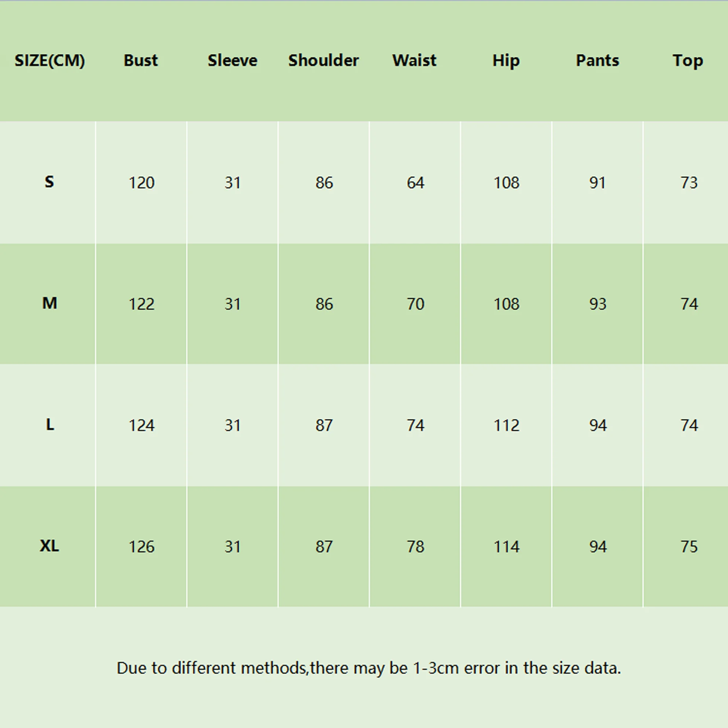Select the Hip column header
Viewport: 728px width, 728px height.
(x=506, y=61)
